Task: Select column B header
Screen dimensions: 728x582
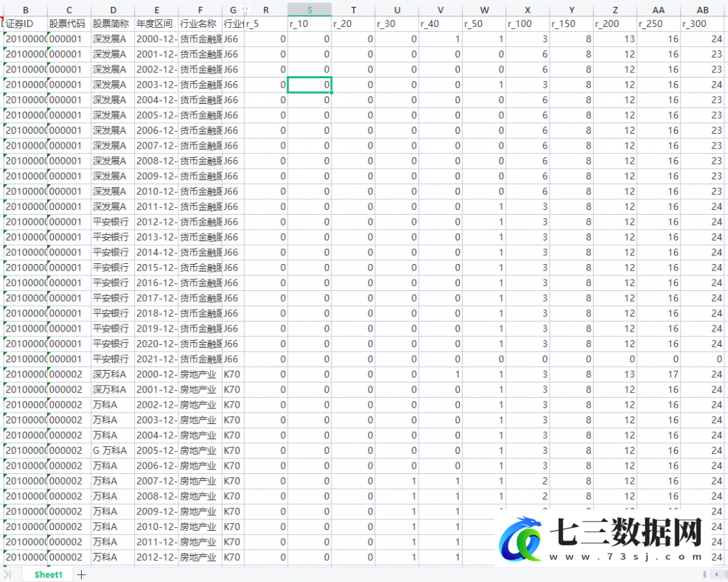Action: tap(26, 10)
